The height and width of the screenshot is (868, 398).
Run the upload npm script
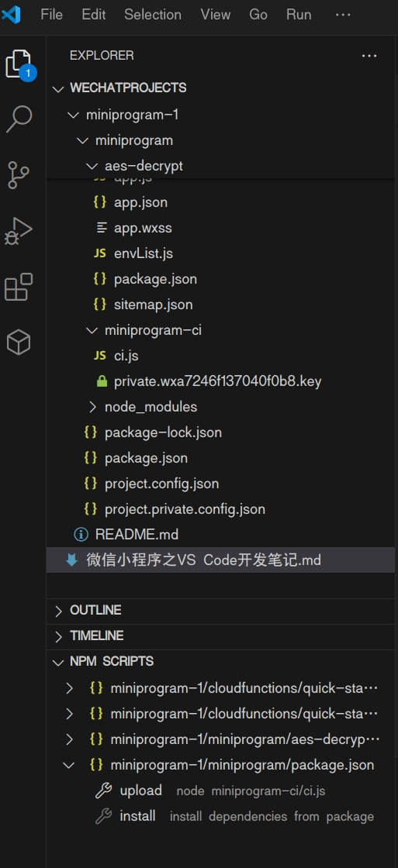[140, 790]
